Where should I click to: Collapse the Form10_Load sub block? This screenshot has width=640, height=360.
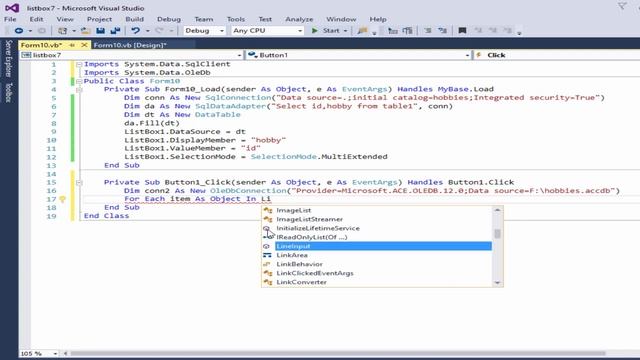coord(79,89)
